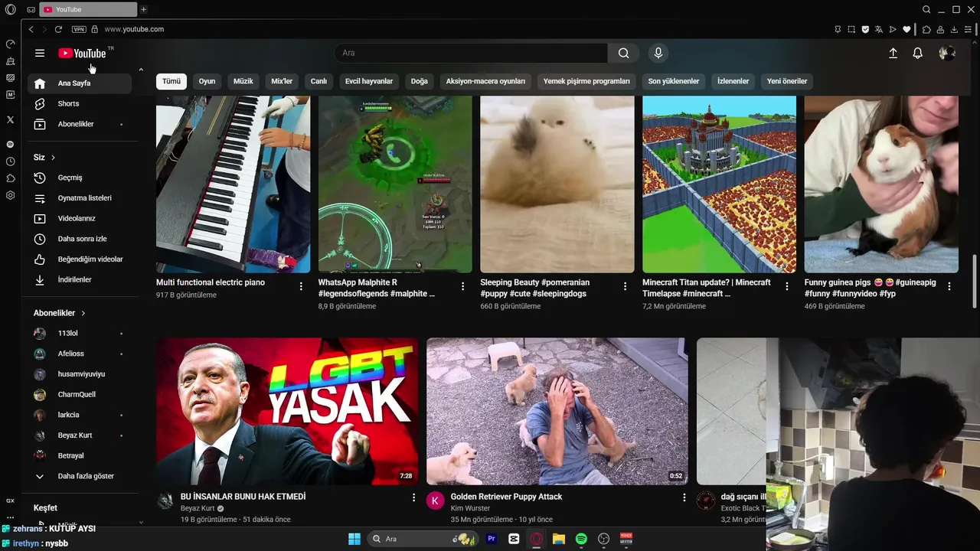
Task: Open the Betrayal channel subscription
Action: click(80, 455)
